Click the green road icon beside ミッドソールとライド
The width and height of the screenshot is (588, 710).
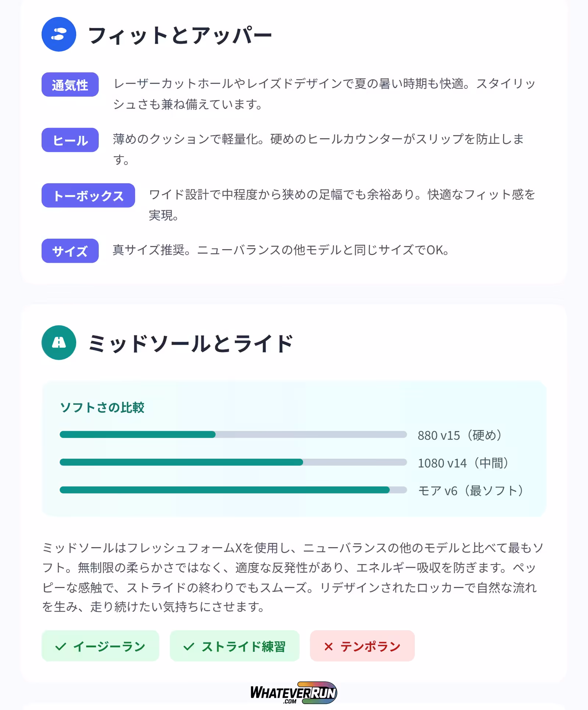click(x=59, y=343)
